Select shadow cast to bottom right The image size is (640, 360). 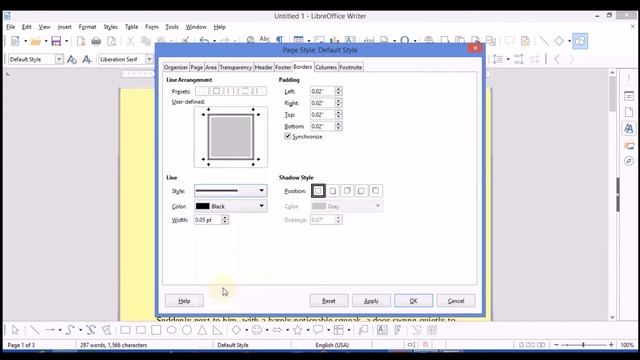click(333, 191)
